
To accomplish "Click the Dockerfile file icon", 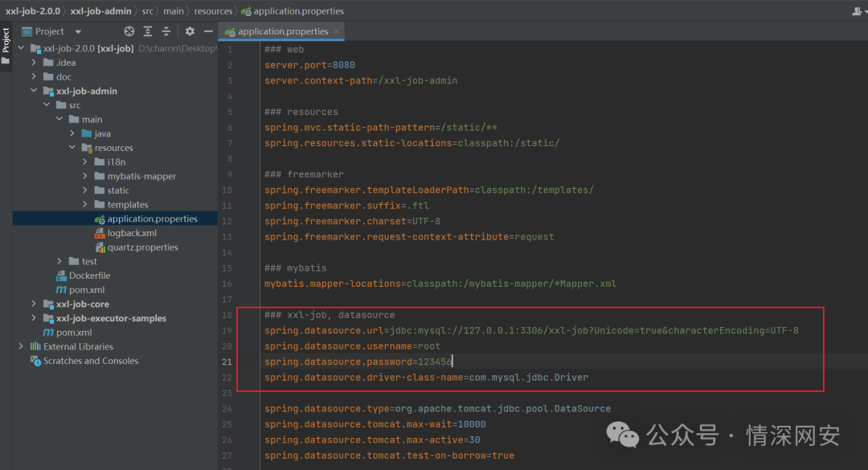I will point(61,276).
